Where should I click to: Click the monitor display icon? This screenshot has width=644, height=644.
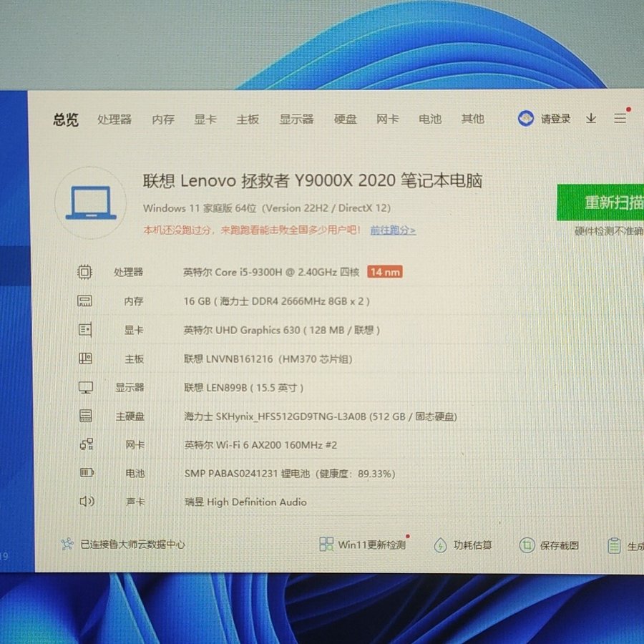[x=85, y=387]
